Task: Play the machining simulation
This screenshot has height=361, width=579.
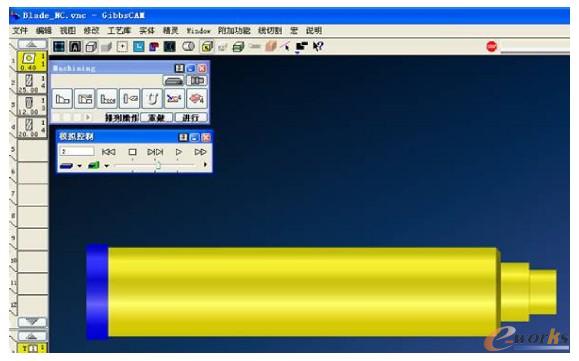Action: [179, 152]
